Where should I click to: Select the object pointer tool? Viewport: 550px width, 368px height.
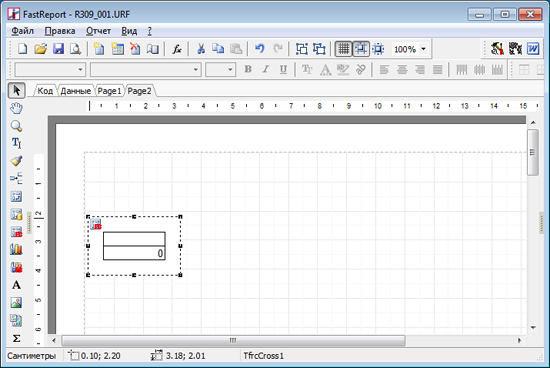[x=16, y=91]
